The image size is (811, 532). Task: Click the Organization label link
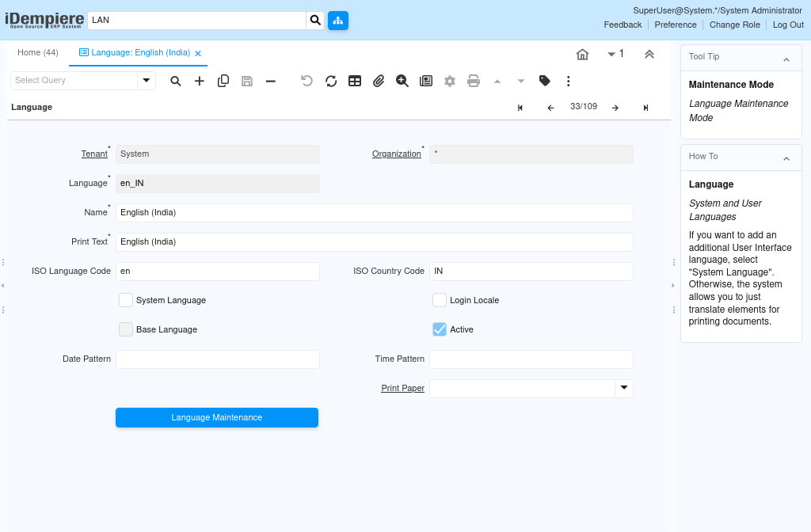[x=397, y=154]
